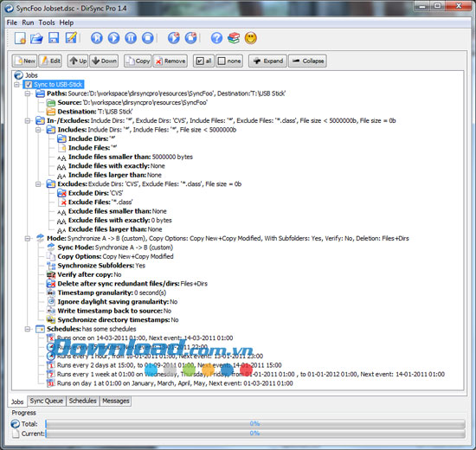The height and width of the screenshot is (450, 476).
Task: Click the Jobs root icon in the tree
Action: 19,75
